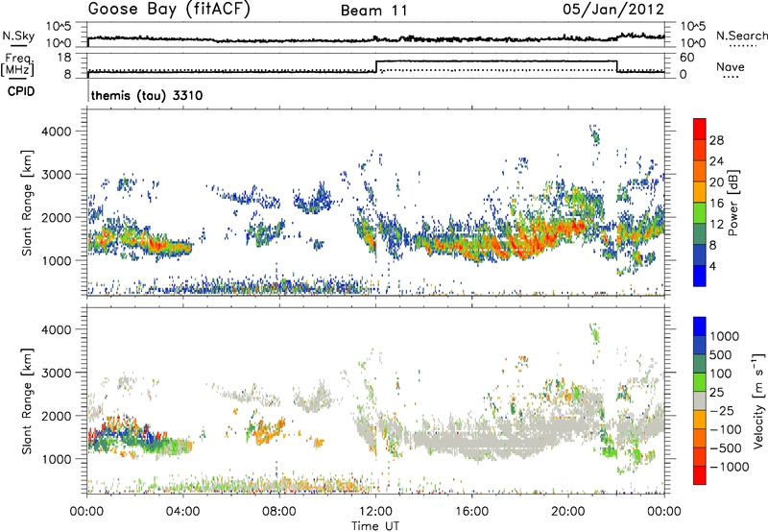Select the themis (tau) 3310 mode text
This screenshot has height=532, width=768.
pyautogui.click(x=147, y=95)
